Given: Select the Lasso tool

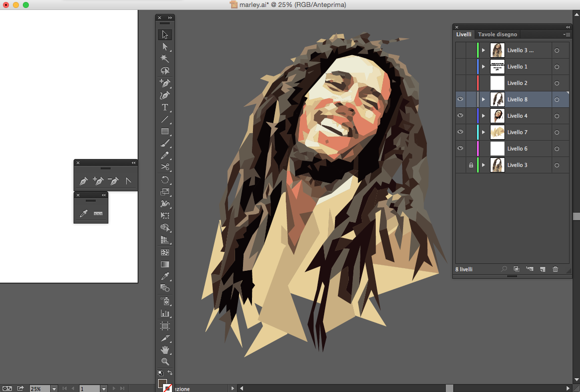Looking at the screenshot, I should click(165, 71).
